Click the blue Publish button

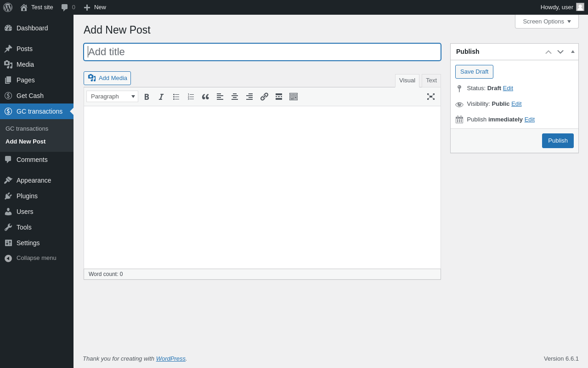pyautogui.click(x=558, y=141)
